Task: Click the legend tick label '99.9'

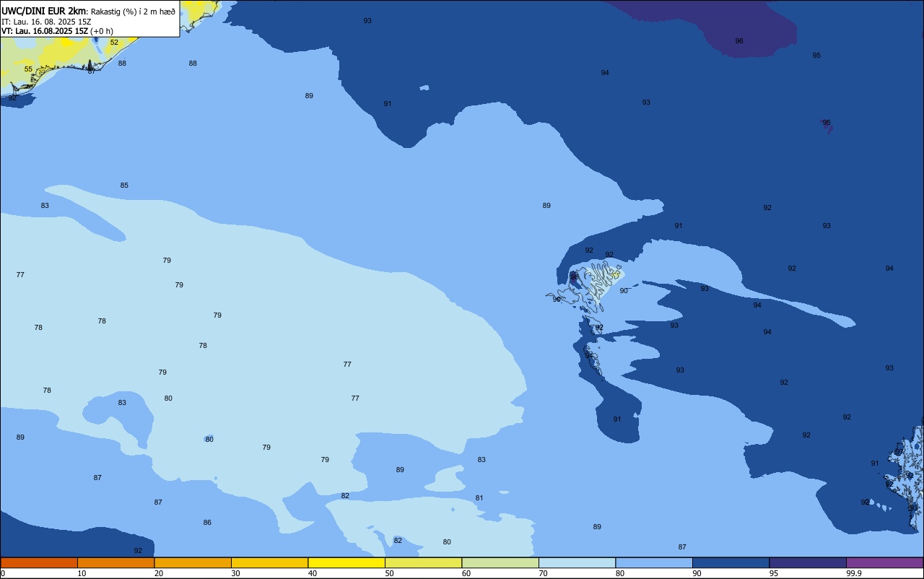Action: coord(854,573)
